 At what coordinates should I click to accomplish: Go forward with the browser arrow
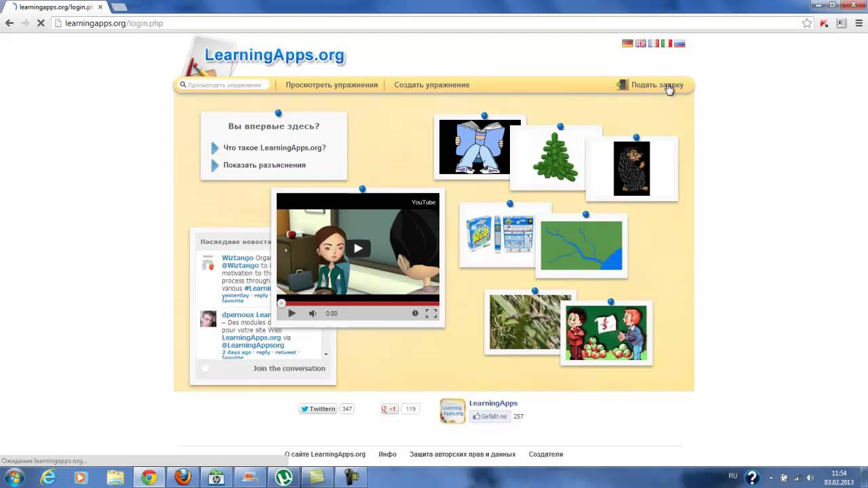(x=25, y=23)
